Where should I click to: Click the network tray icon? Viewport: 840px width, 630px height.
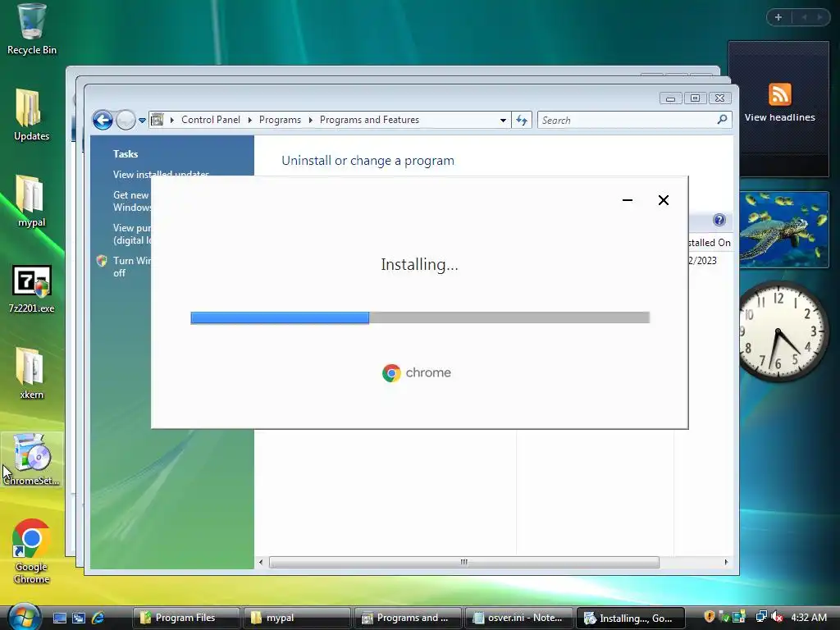pos(761,617)
